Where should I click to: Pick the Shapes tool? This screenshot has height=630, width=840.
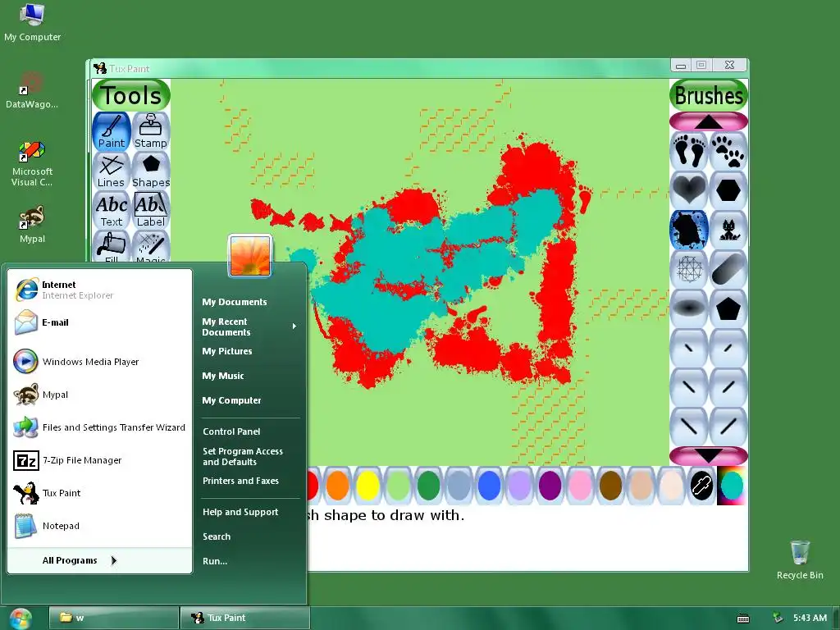151,171
